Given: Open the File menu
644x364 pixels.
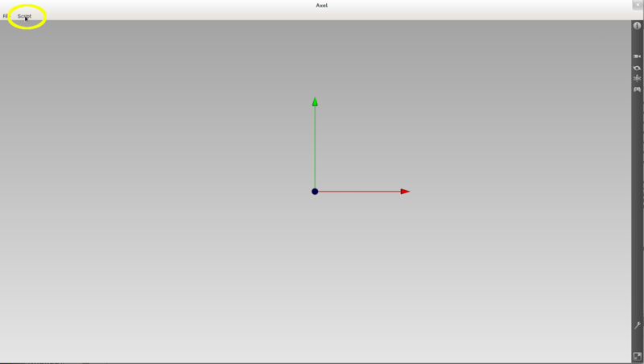Looking at the screenshot, I should pos(5,16).
